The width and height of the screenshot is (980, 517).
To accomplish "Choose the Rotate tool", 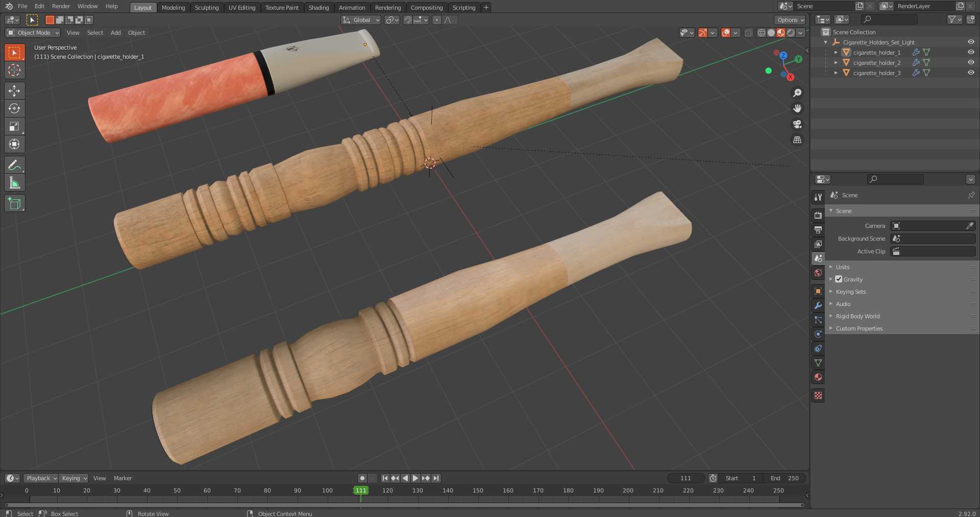I will [14, 108].
